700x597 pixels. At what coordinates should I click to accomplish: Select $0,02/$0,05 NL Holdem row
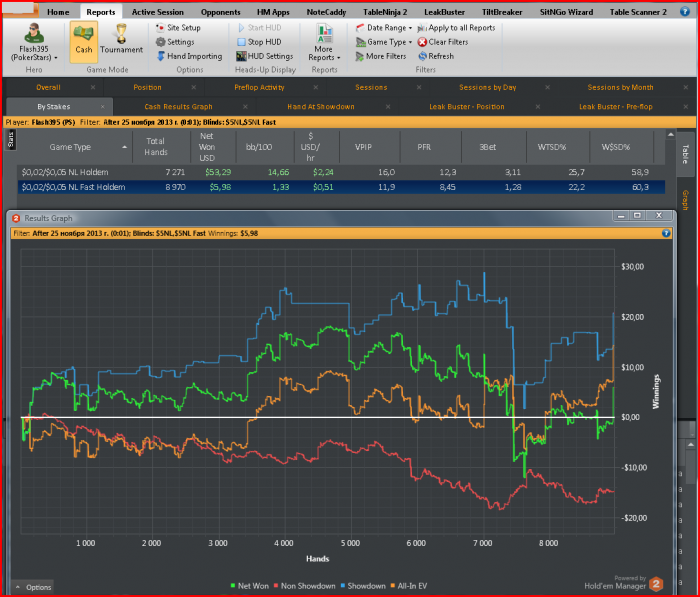341,172
